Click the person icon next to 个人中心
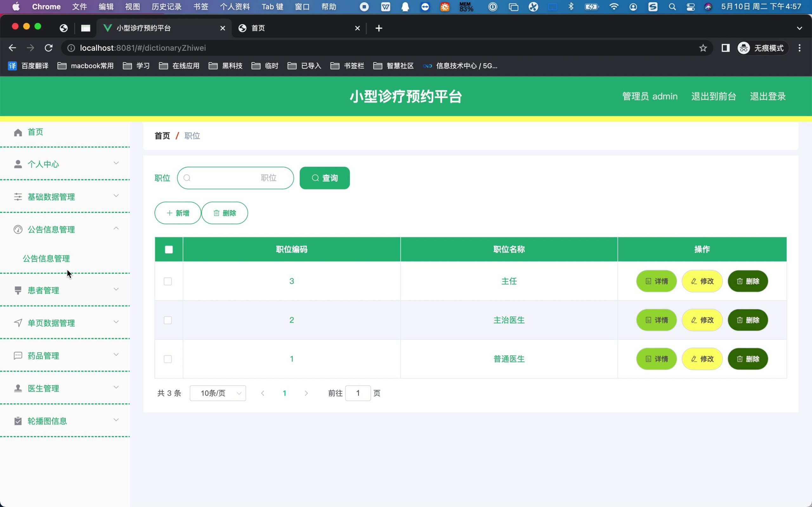The image size is (812, 507). [18, 164]
